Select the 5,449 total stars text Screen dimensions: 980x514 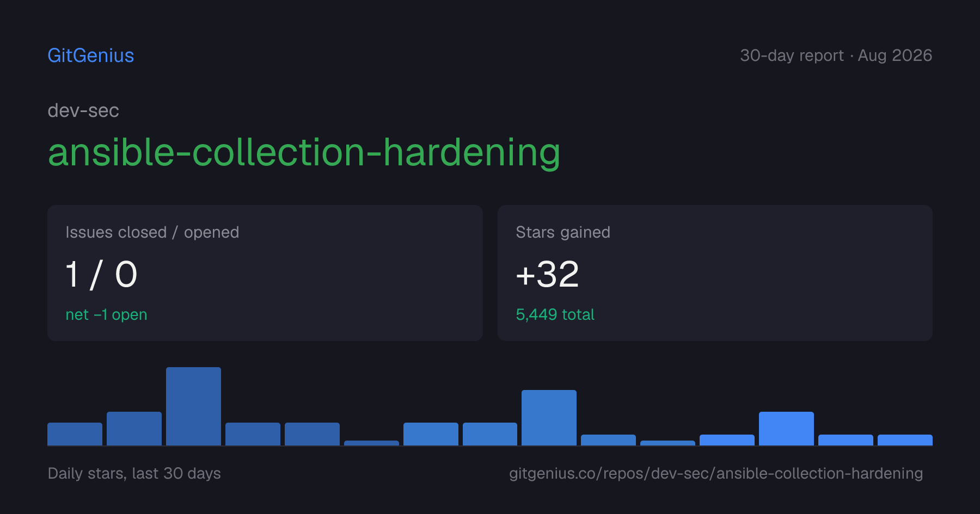(x=555, y=314)
